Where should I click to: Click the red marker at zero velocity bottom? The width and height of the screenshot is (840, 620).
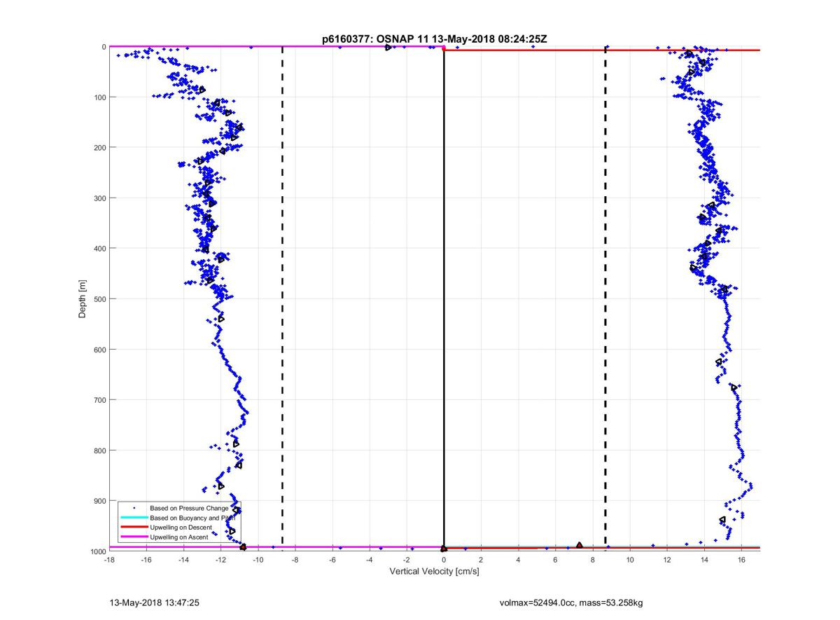tap(444, 549)
